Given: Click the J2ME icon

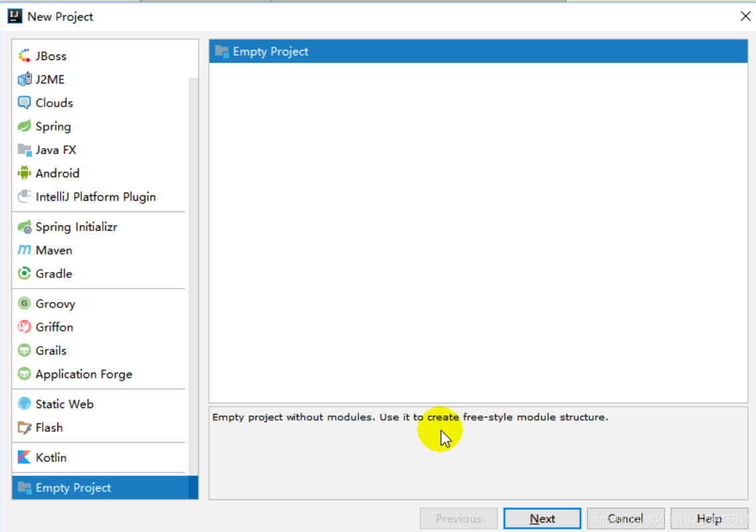Looking at the screenshot, I should 24,79.
